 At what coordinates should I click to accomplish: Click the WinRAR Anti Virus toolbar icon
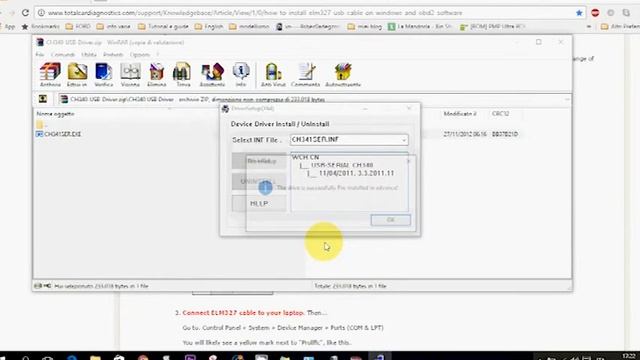tap(273, 74)
